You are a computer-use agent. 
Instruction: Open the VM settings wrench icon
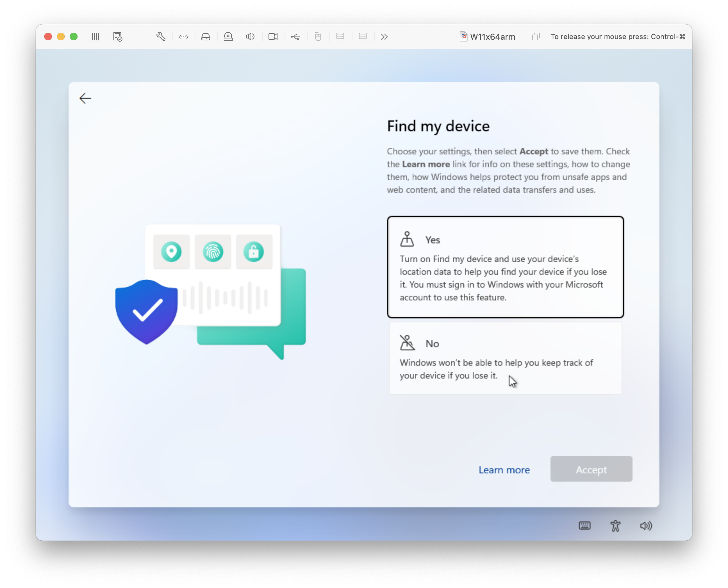coord(161,37)
